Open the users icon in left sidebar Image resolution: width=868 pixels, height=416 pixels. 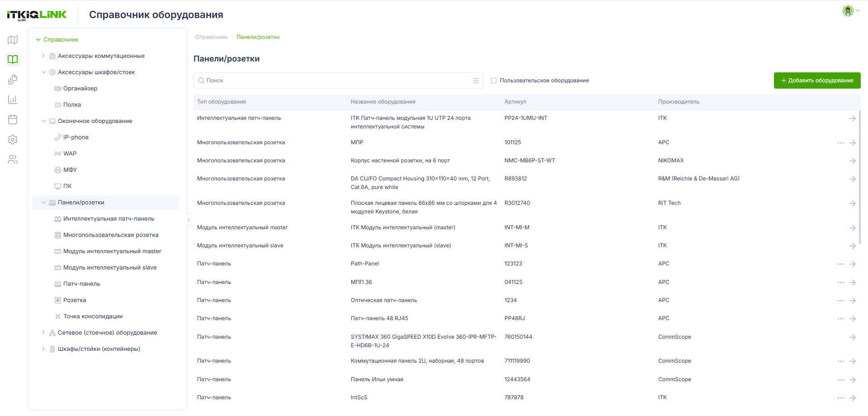click(x=13, y=159)
